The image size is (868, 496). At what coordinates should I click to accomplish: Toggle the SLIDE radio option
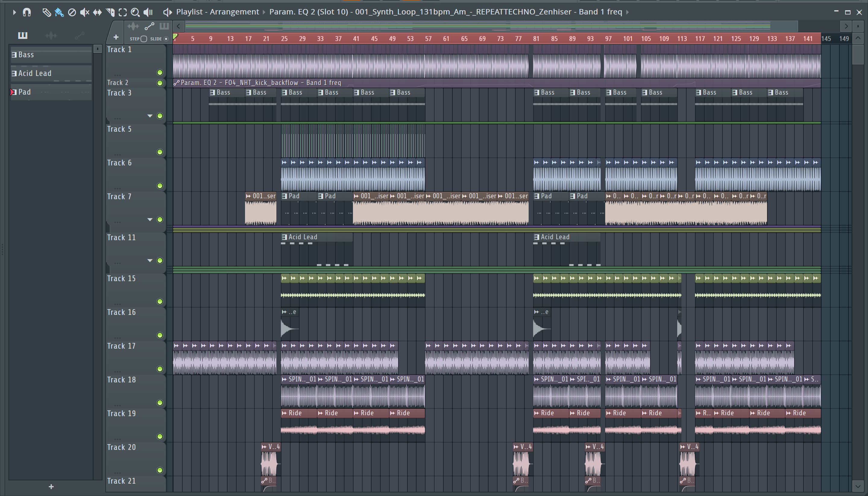pyautogui.click(x=166, y=39)
